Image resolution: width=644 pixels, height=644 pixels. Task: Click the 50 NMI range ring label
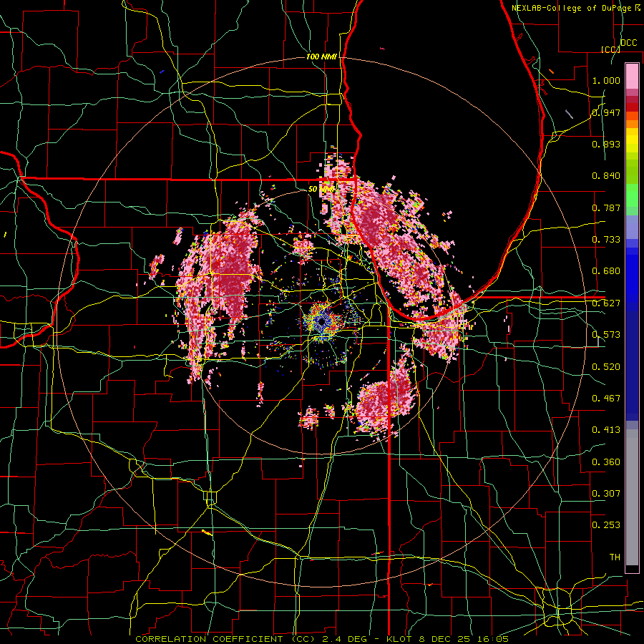coord(321,190)
